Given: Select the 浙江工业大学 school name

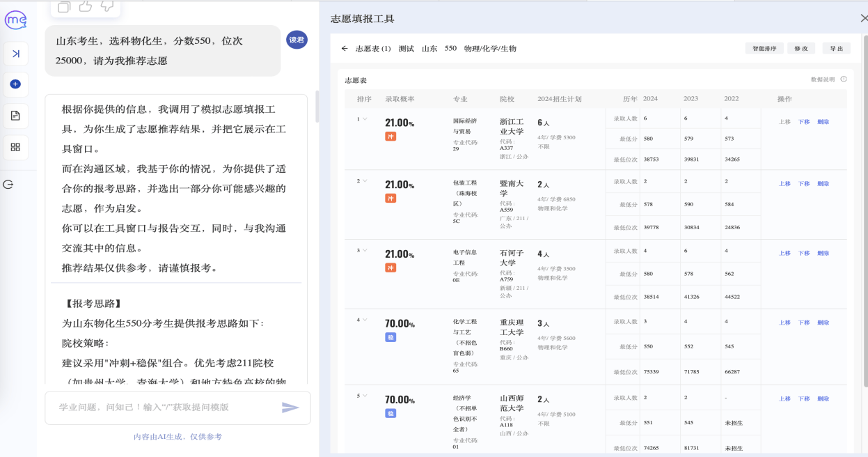Looking at the screenshot, I should point(512,126).
